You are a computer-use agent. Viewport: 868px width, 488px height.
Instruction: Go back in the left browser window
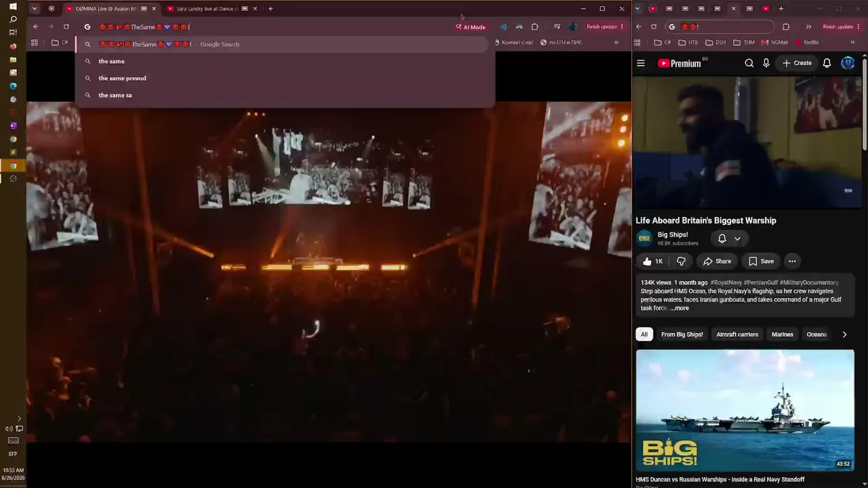tap(35, 27)
